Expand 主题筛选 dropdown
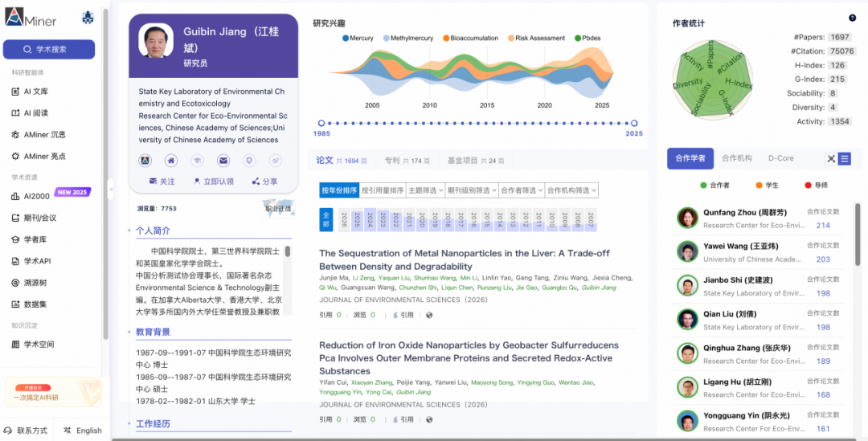The height and width of the screenshot is (441, 868). pos(425,190)
